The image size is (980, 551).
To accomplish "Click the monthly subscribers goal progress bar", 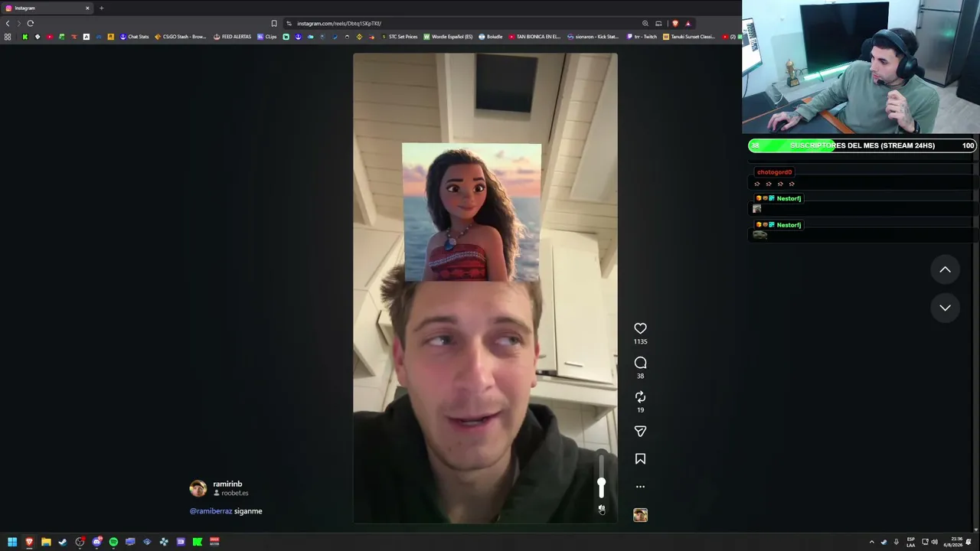I will tap(862, 145).
